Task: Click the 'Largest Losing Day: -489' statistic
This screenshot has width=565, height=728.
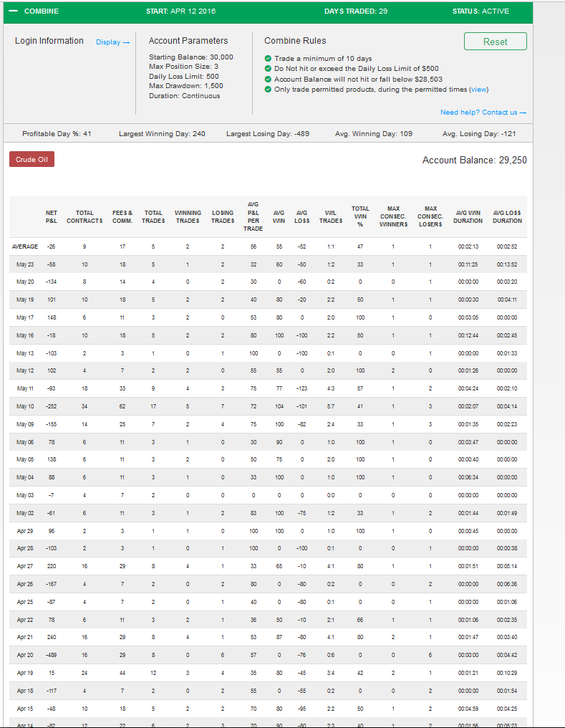Action: coord(268,134)
